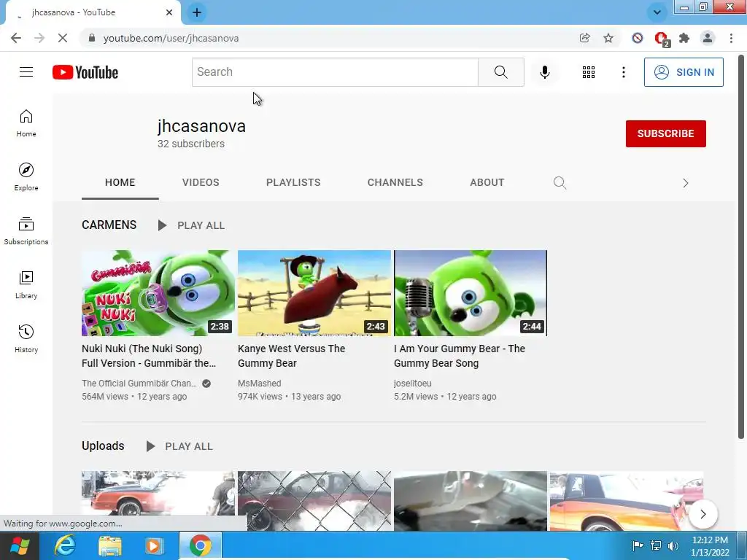
Task: Open a new browser tab
Action: click(x=197, y=12)
